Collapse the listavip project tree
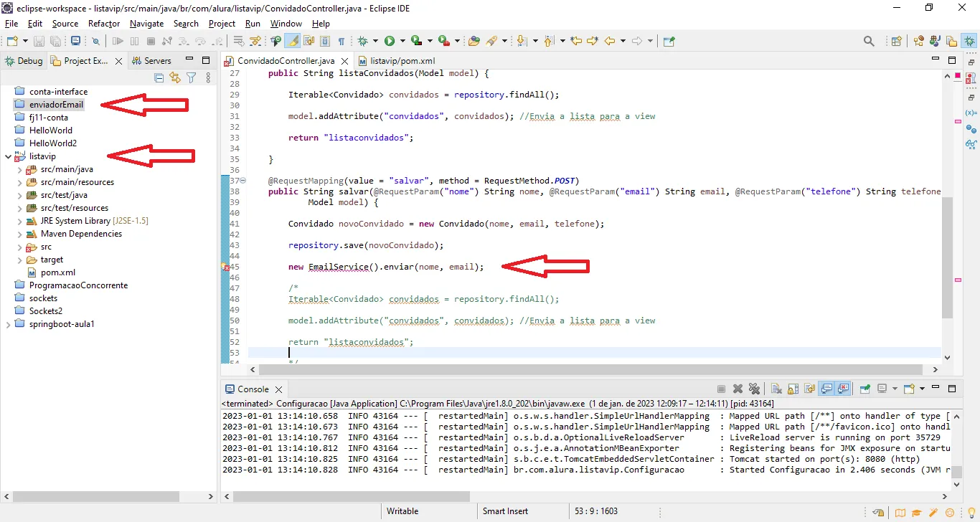Viewport: 980px width, 522px height. pyautogui.click(x=8, y=156)
